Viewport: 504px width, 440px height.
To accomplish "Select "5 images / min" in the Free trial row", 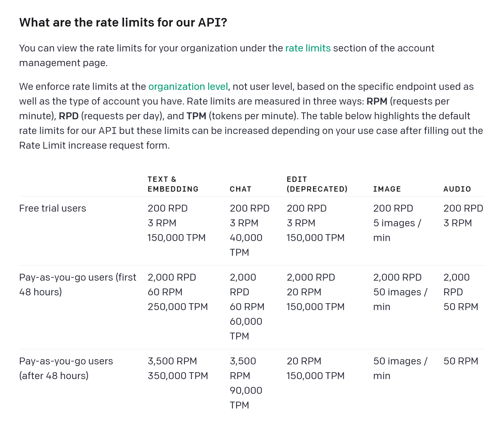I will (x=397, y=230).
